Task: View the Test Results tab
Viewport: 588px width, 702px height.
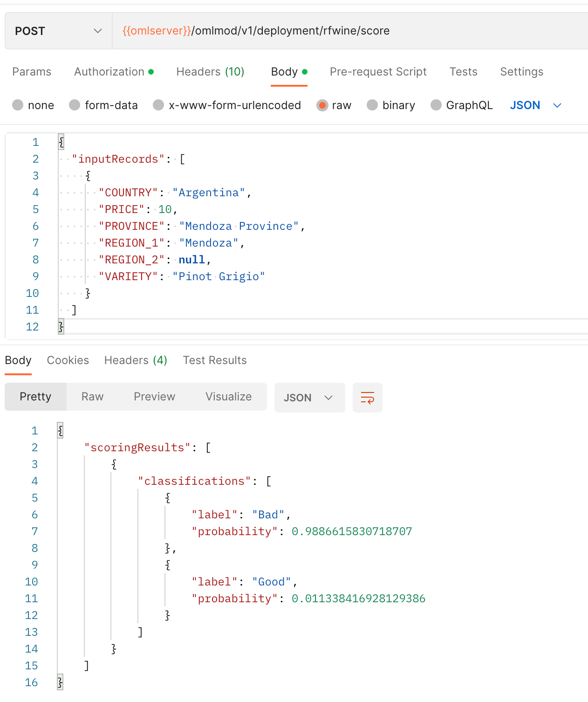Action: (x=215, y=360)
